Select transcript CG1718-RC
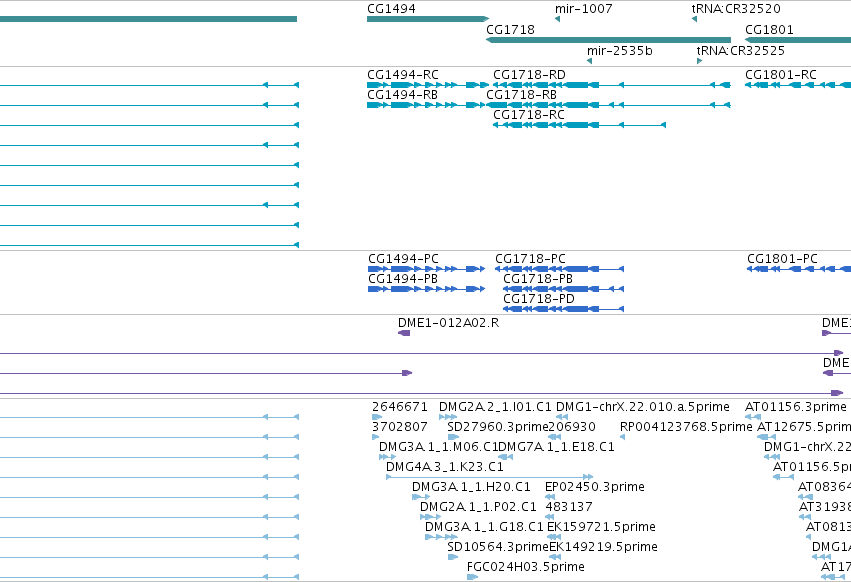The height and width of the screenshot is (582, 851). 579,125
